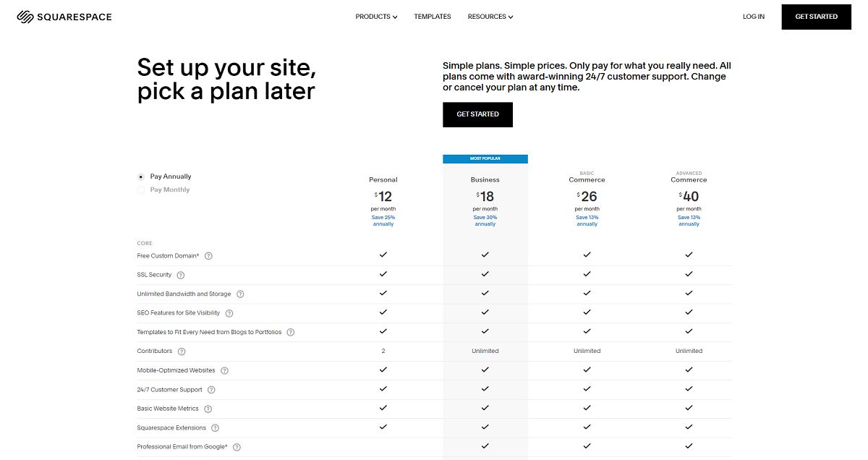Click help icon next to Free Custom Domain
Viewport: 868px width, 460px height.
pos(208,256)
